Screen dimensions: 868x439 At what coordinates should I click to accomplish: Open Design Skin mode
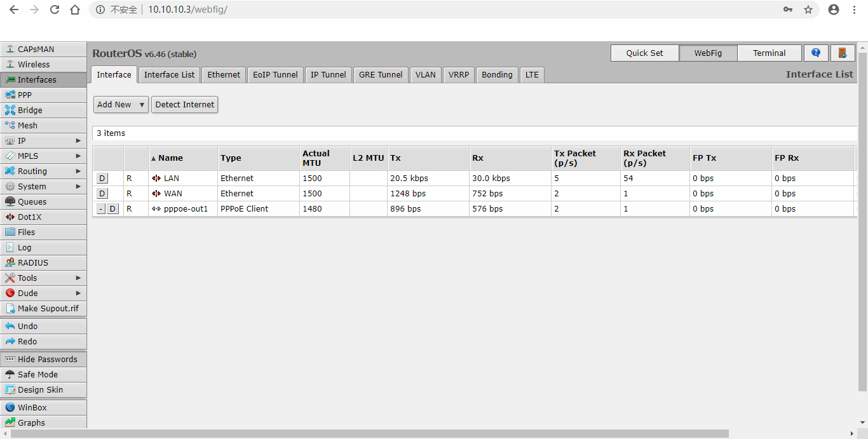click(43, 389)
